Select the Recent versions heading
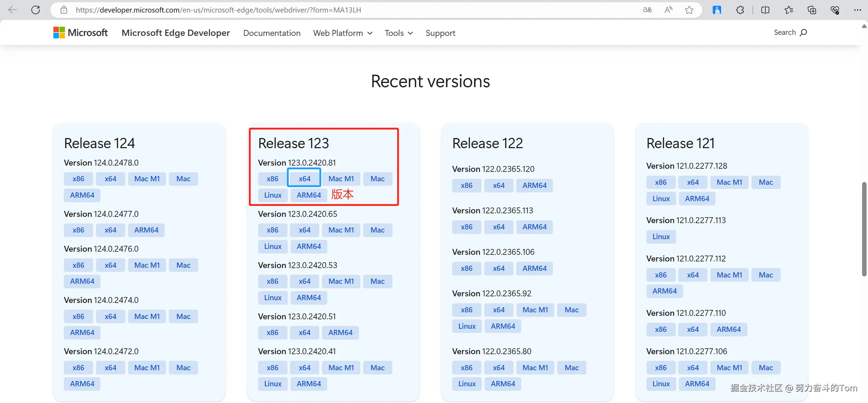The image size is (868, 403). pos(430,81)
